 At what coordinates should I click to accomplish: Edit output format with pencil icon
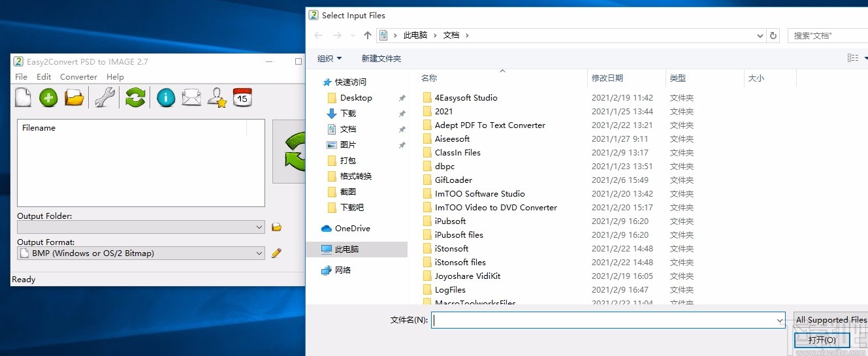[x=276, y=253]
